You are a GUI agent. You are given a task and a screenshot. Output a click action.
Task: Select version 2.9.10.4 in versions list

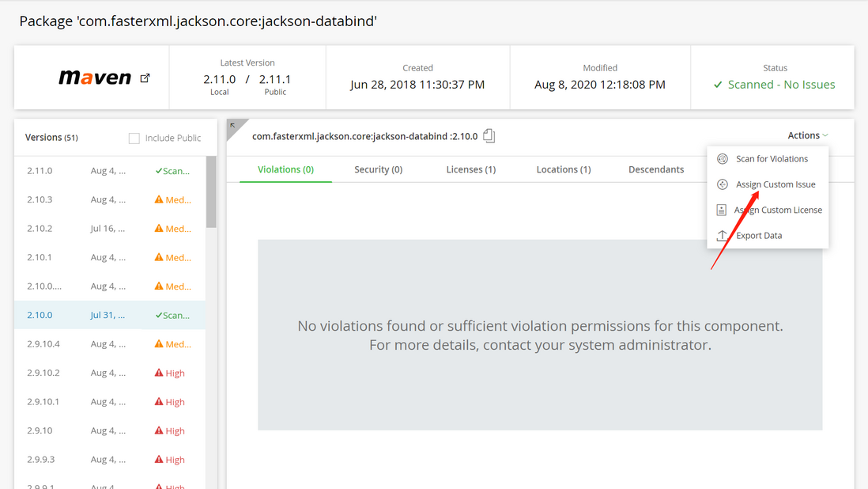point(110,344)
